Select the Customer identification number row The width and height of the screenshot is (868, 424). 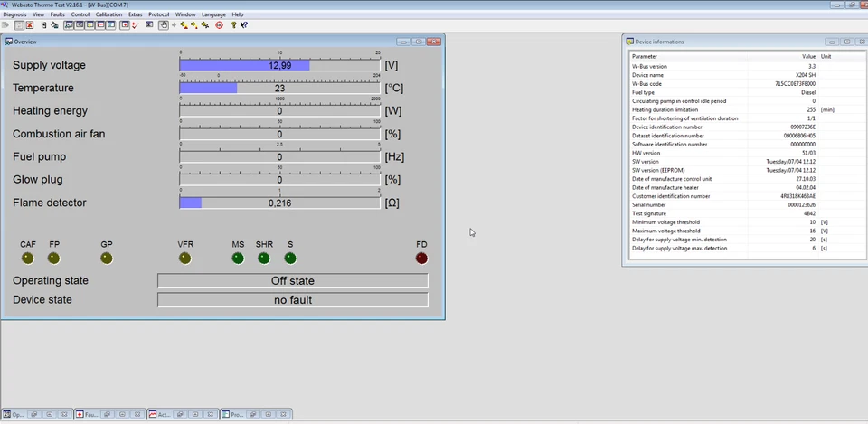click(748, 196)
